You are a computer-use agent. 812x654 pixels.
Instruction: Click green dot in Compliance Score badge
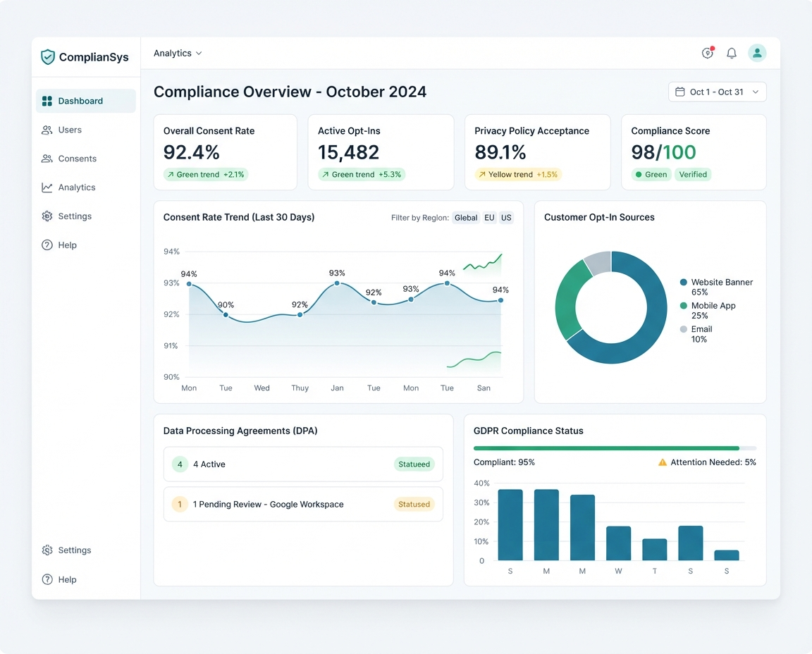(x=639, y=175)
